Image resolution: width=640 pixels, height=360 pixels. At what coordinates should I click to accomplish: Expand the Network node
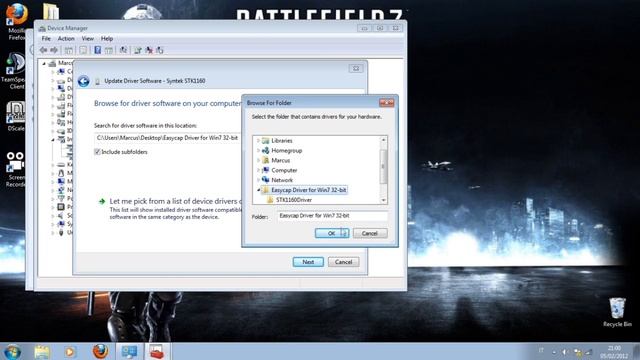click(258, 180)
